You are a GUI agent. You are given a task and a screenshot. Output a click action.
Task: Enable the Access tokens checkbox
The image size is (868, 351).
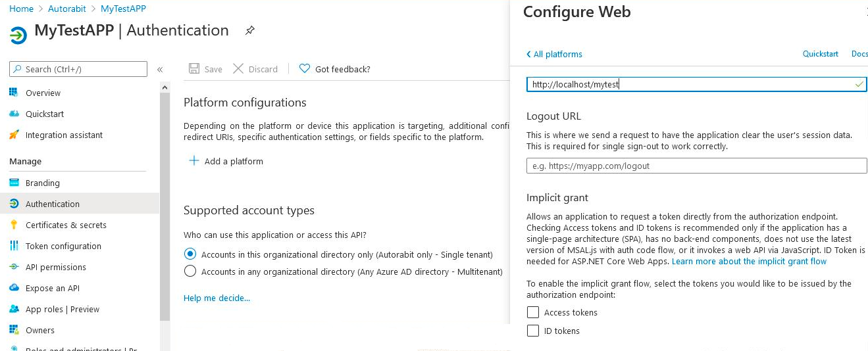533,313
